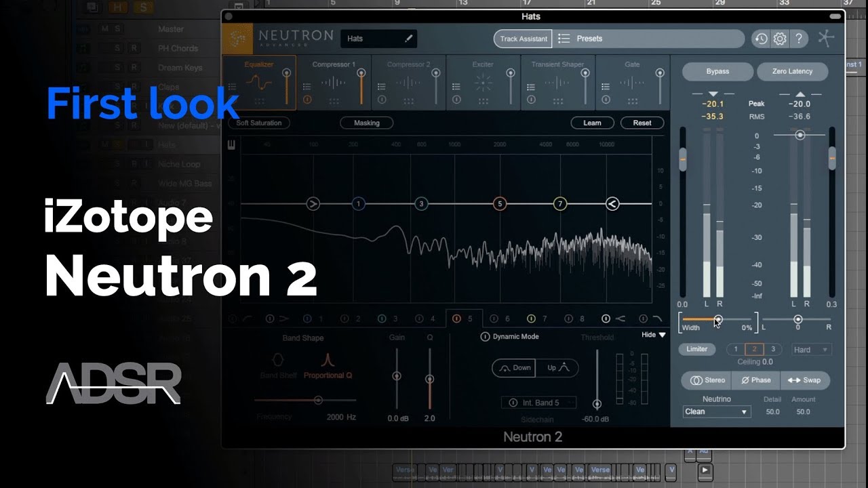
Task: Grab the Transient Shaper reorder dots handle
Action: pos(557,101)
